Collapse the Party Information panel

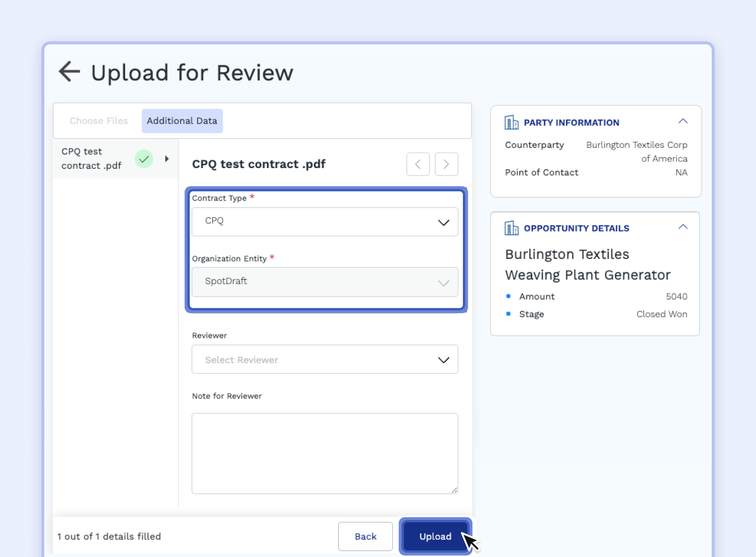[683, 121]
